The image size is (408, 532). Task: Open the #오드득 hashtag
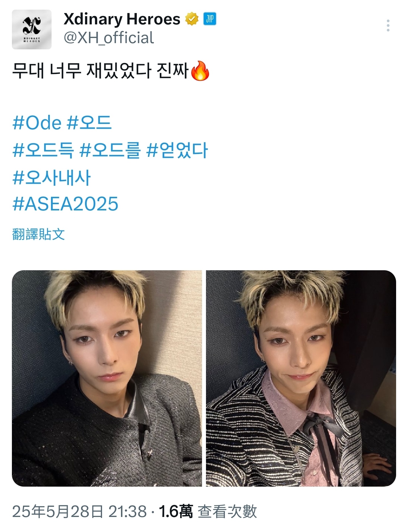[43, 150]
